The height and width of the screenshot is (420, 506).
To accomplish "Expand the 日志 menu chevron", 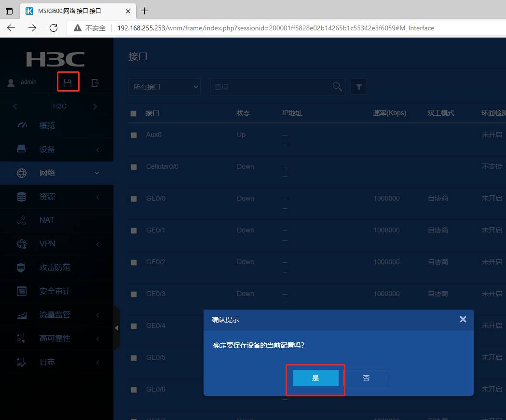I will point(97,363).
